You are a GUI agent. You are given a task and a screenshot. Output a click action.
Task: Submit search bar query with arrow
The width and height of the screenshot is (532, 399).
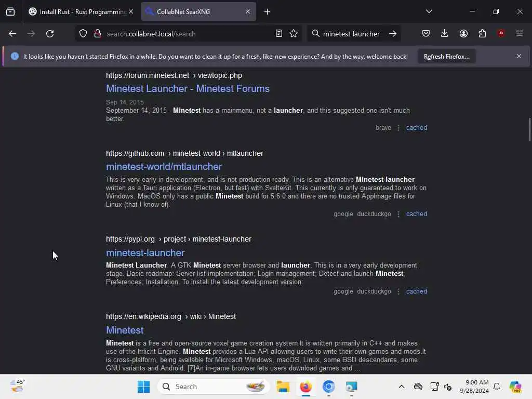393,34
